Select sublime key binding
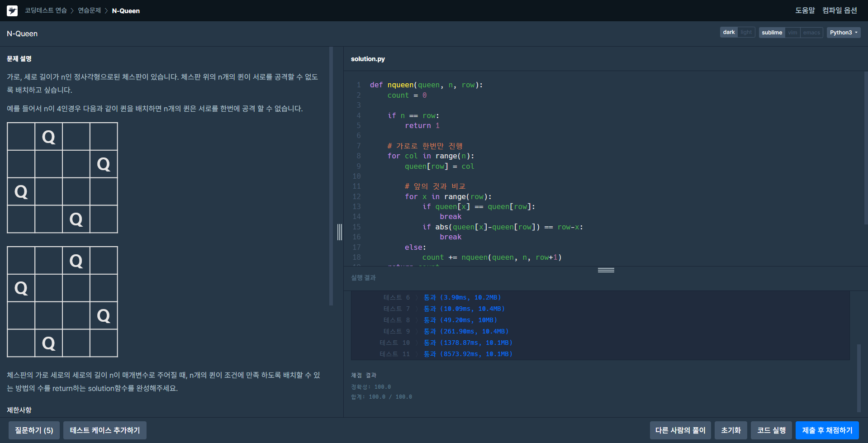 772,33
